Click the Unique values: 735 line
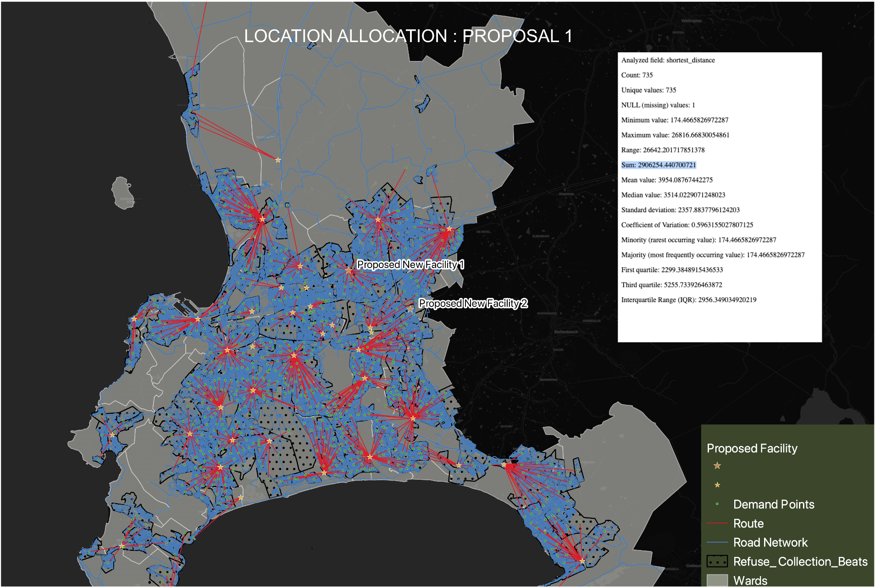 click(x=648, y=90)
